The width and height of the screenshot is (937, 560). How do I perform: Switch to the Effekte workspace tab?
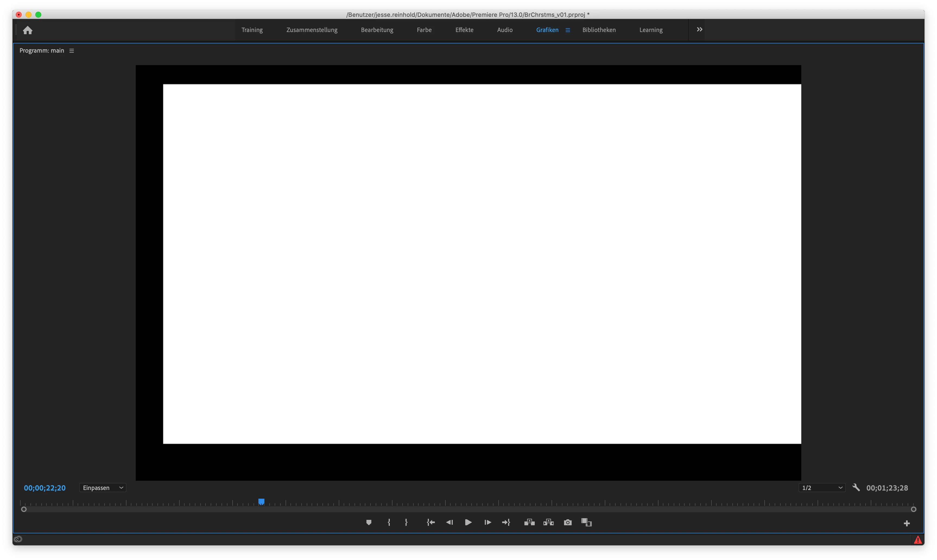click(464, 30)
